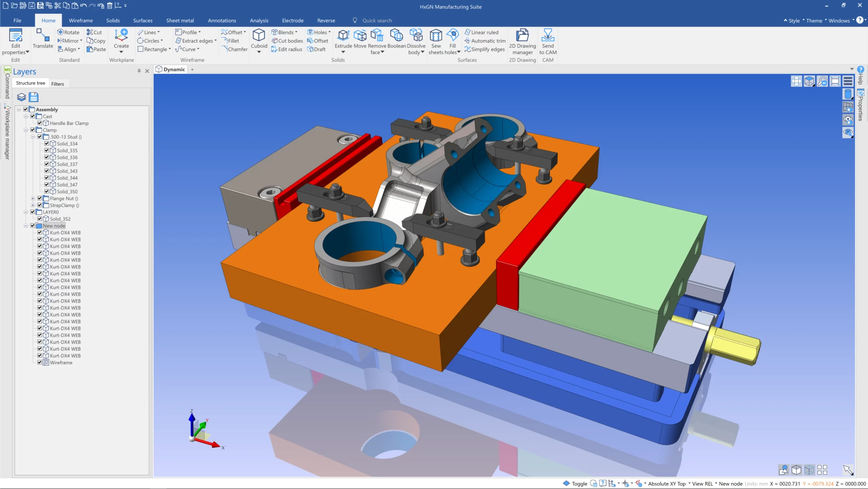
Task: Click the save layers disk icon
Action: (x=34, y=97)
